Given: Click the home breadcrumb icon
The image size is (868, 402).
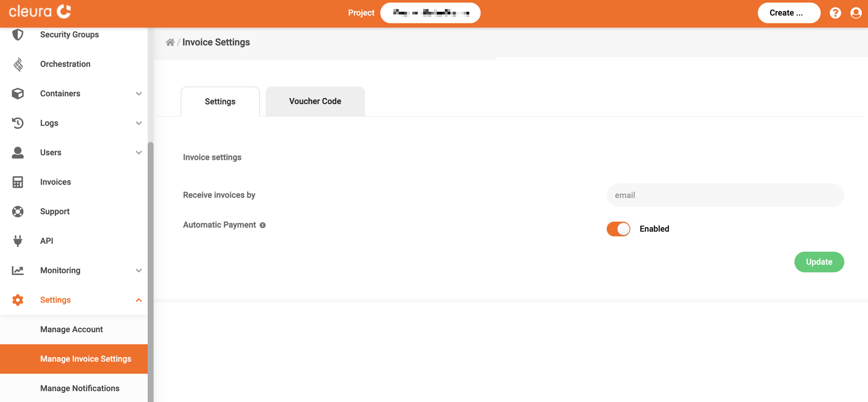Looking at the screenshot, I should (170, 42).
